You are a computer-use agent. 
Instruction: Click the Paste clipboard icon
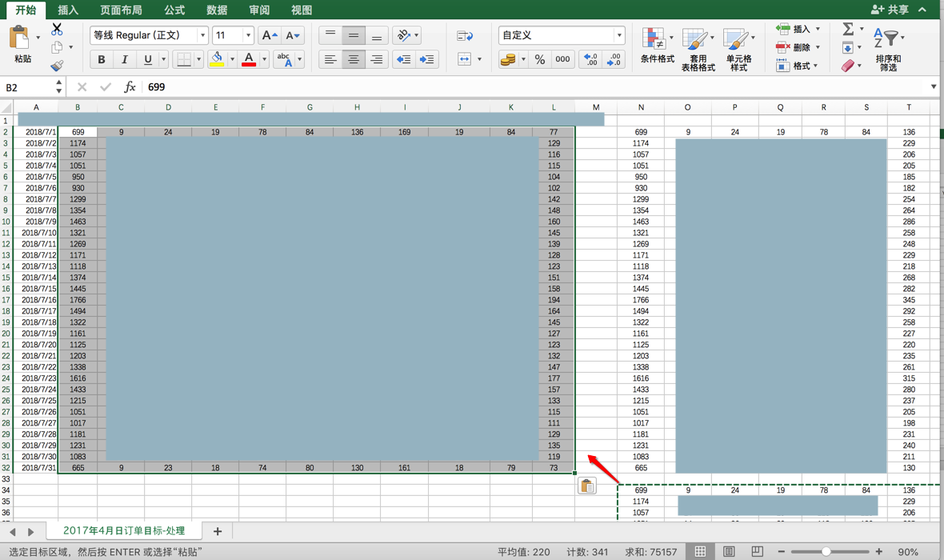coord(19,38)
